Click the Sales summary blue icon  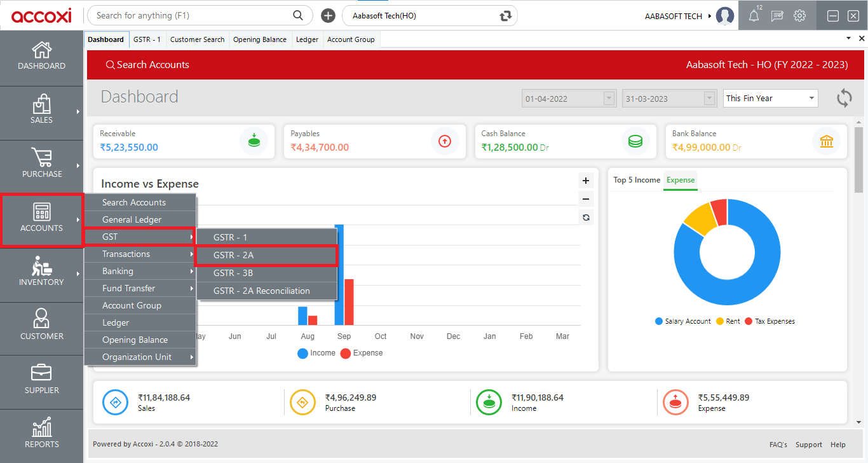[x=116, y=402]
